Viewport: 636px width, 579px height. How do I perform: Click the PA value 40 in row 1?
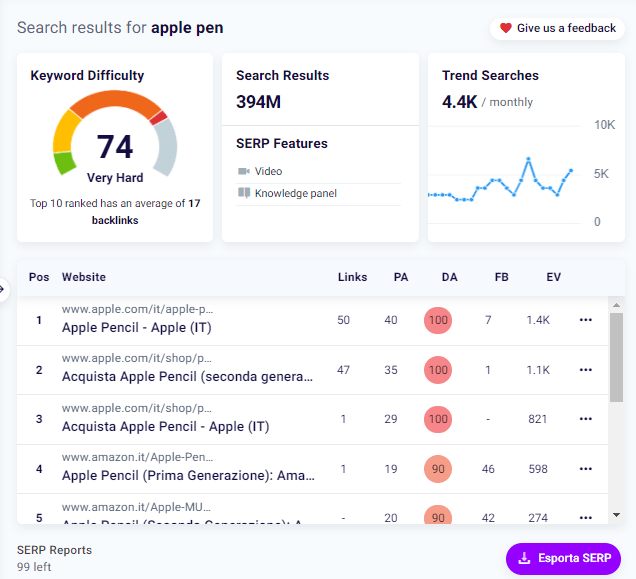pyautogui.click(x=391, y=320)
